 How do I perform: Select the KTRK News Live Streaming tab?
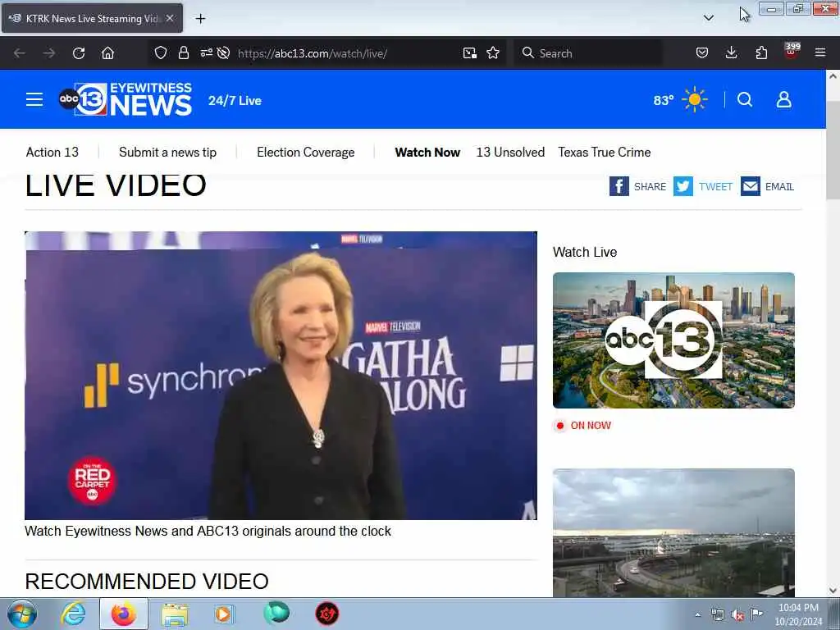(x=92, y=18)
